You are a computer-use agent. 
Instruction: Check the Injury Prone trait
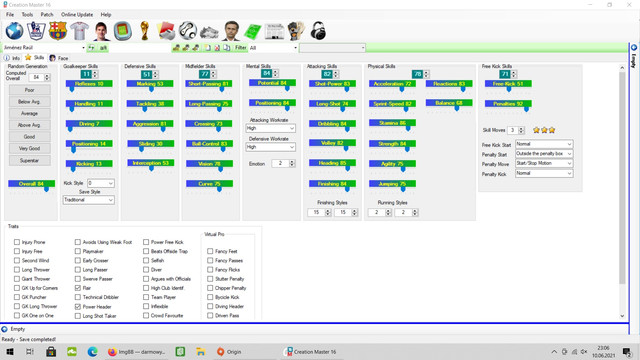pyautogui.click(x=17, y=242)
